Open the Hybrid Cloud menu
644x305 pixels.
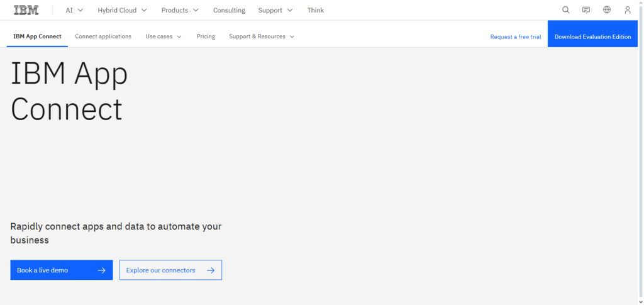pos(122,10)
